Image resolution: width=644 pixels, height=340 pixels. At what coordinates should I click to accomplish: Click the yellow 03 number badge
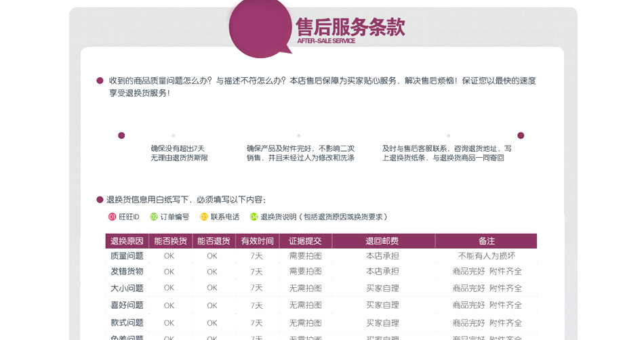click(x=204, y=217)
